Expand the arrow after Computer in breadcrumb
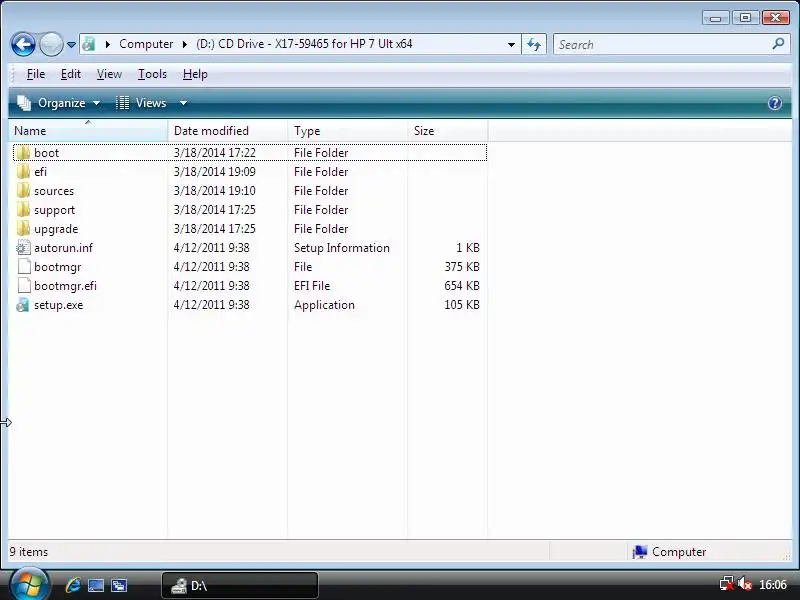 tap(185, 44)
